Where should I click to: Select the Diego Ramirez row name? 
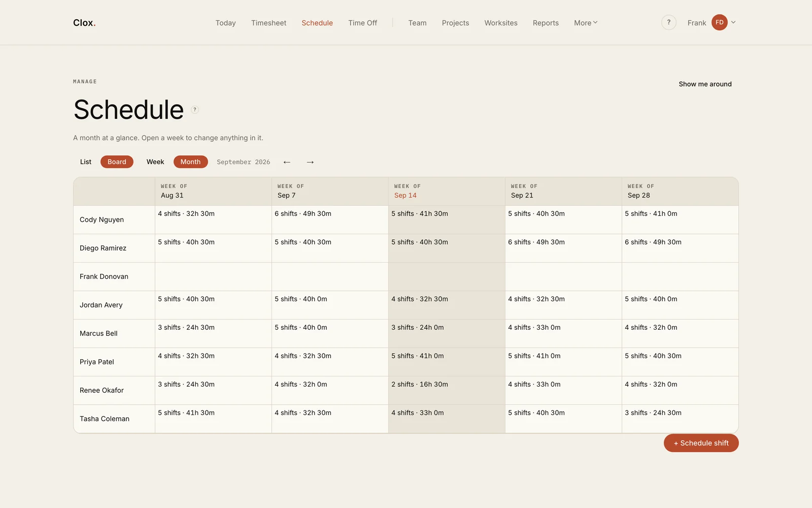tap(103, 248)
